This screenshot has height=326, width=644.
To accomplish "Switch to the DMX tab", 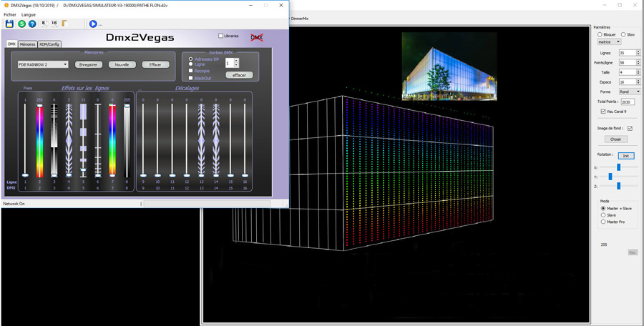I will coord(12,44).
